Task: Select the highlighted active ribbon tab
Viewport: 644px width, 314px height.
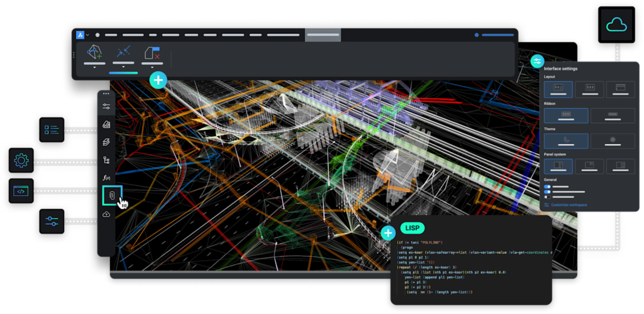Action: pyautogui.click(x=323, y=35)
